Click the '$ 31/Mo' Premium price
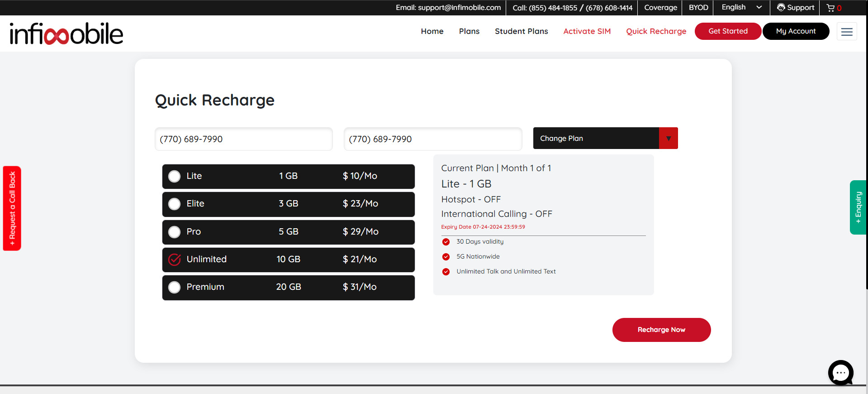Image resolution: width=868 pixels, height=394 pixels. [360, 287]
